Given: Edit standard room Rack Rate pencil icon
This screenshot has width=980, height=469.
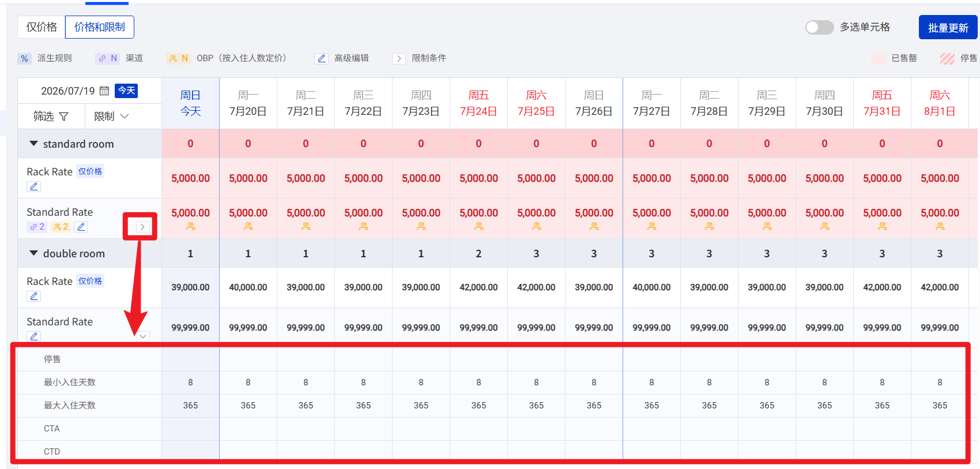Looking at the screenshot, I should [x=34, y=186].
